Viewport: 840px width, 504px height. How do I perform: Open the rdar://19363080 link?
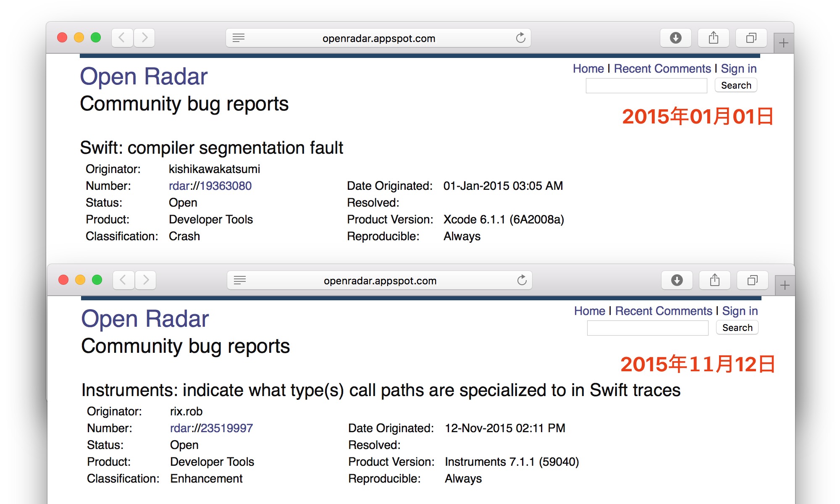pos(210,186)
